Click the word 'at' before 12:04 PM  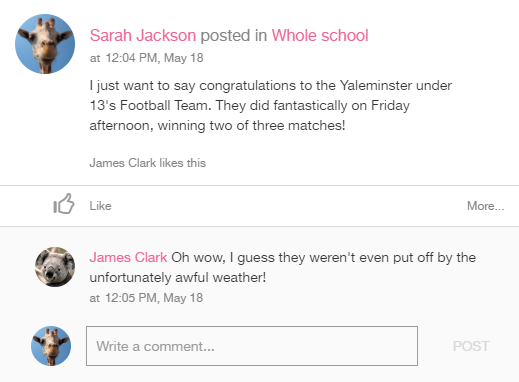click(95, 58)
